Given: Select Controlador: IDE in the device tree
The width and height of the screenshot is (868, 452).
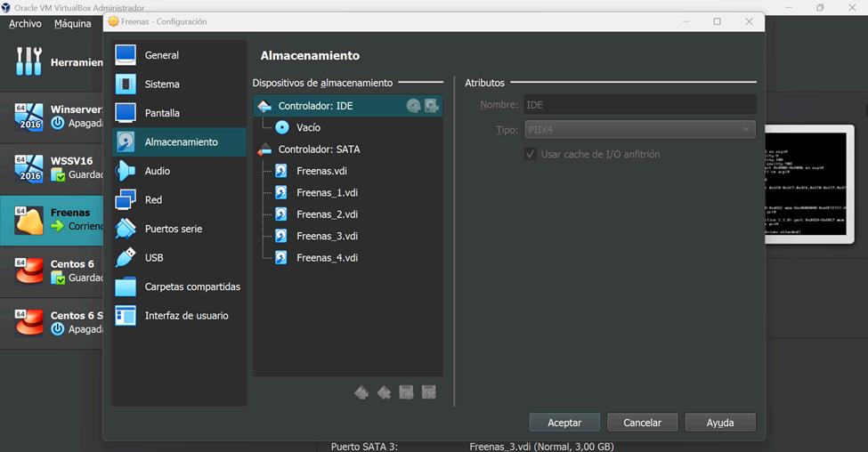Looking at the screenshot, I should pyautogui.click(x=347, y=106).
